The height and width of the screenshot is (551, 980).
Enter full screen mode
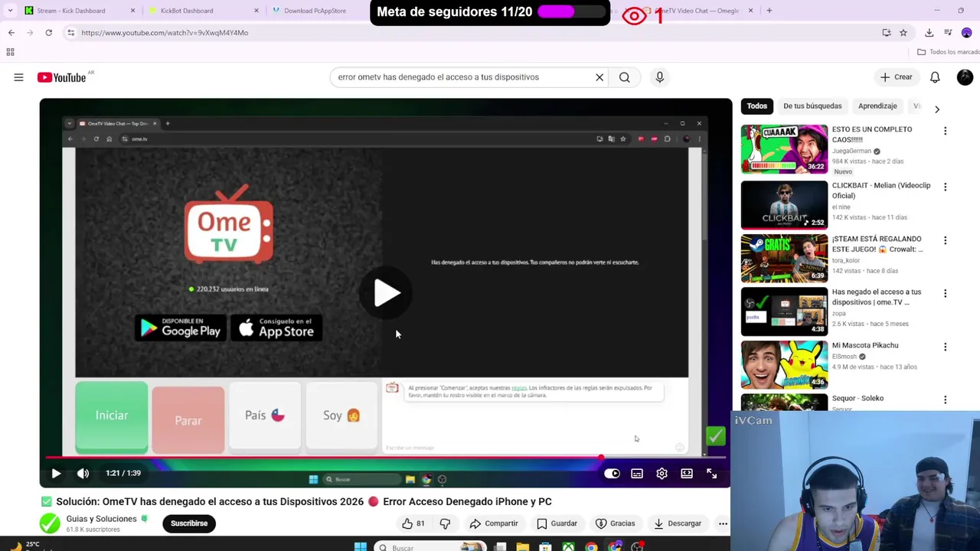(711, 474)
